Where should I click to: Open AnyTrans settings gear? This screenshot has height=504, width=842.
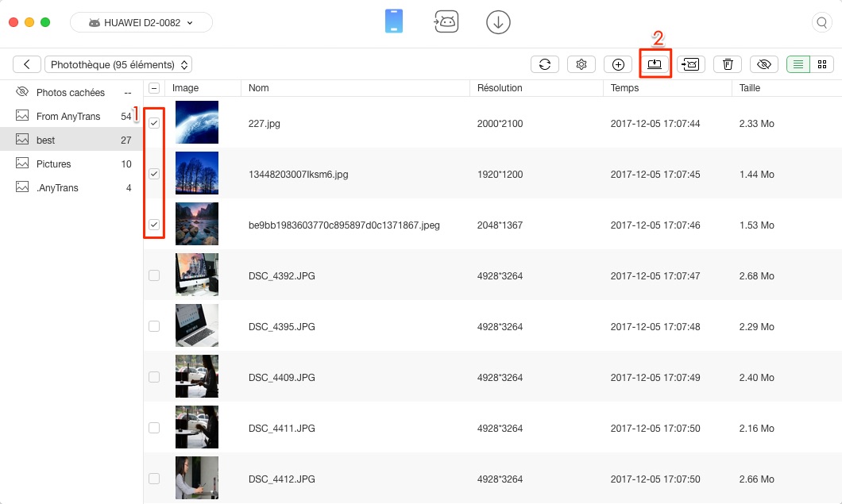coord(581,64)
